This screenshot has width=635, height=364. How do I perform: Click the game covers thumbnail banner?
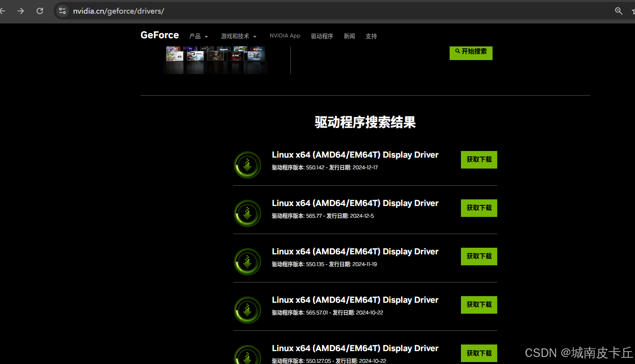(x=215, y=59)
